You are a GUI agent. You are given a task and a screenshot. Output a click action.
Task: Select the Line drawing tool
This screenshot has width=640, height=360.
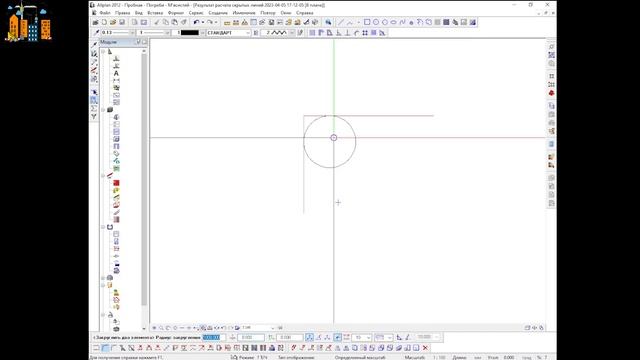pos(340,22)
